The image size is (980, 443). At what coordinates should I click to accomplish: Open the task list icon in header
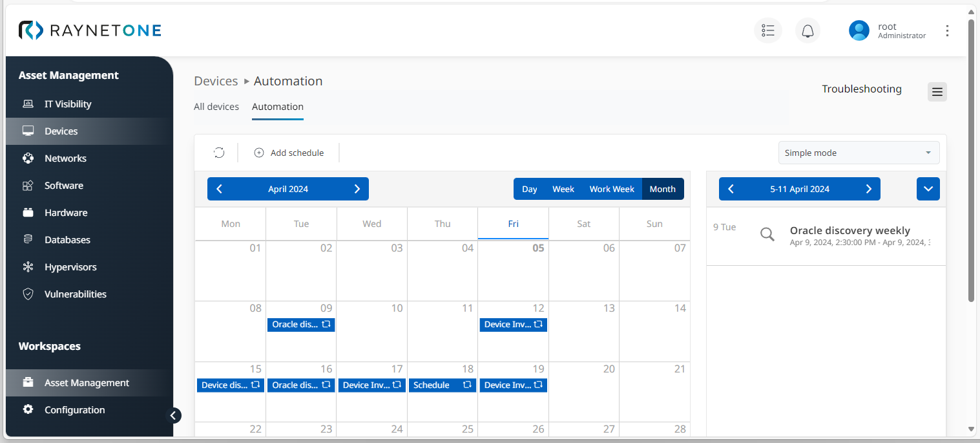(x=767, y=30)
